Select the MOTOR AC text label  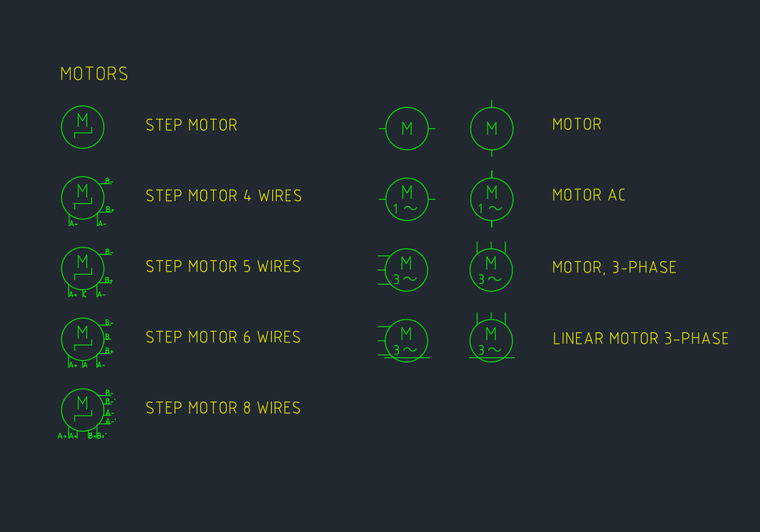[588, 195]
